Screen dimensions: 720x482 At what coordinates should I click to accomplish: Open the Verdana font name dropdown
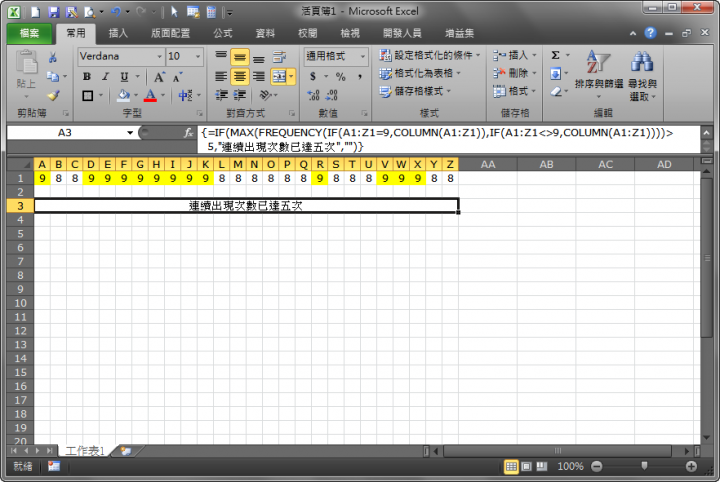point(159,56)
